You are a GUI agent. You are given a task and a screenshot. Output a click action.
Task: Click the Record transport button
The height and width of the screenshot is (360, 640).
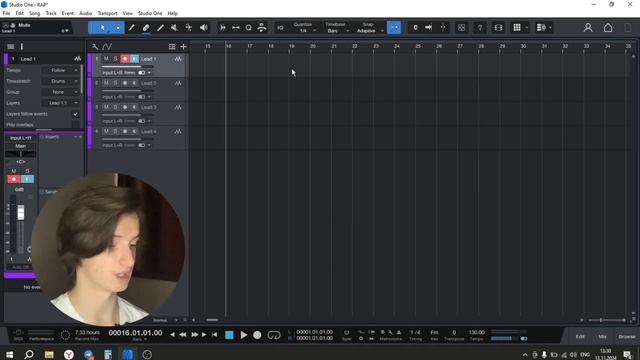pyautogui.click(x=257, y=335)
